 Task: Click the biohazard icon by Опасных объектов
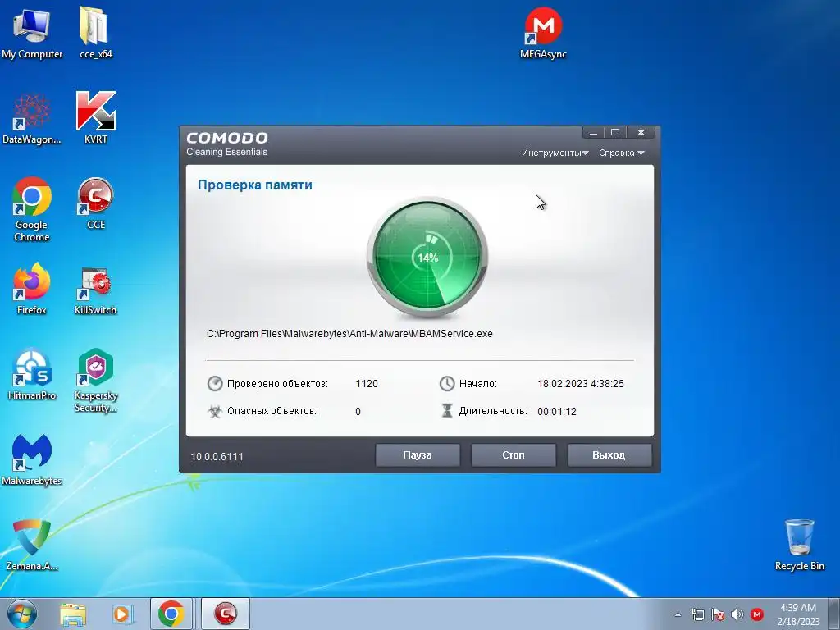point(215,411)
